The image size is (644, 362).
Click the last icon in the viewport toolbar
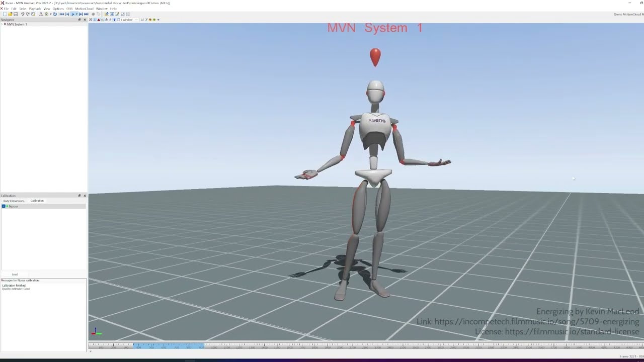[x=158, y=20]
